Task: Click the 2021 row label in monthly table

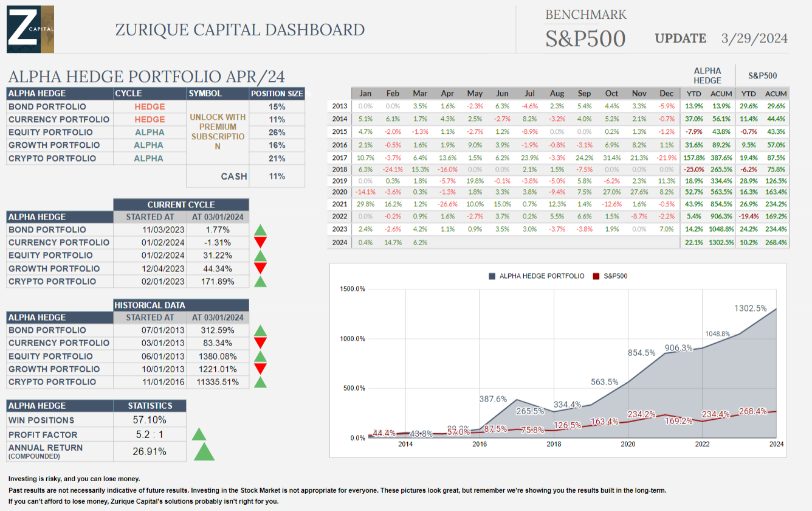Action: coord(340,204)
